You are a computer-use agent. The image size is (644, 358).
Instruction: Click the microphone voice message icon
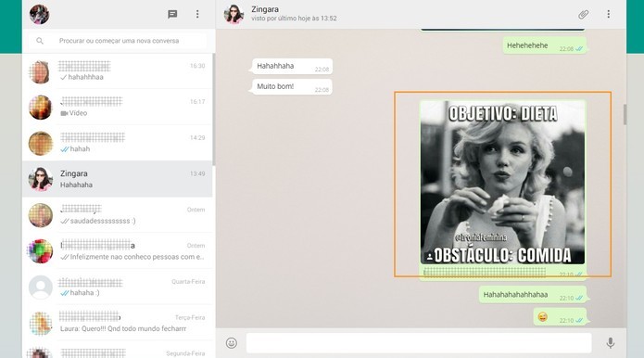(611, 343)
